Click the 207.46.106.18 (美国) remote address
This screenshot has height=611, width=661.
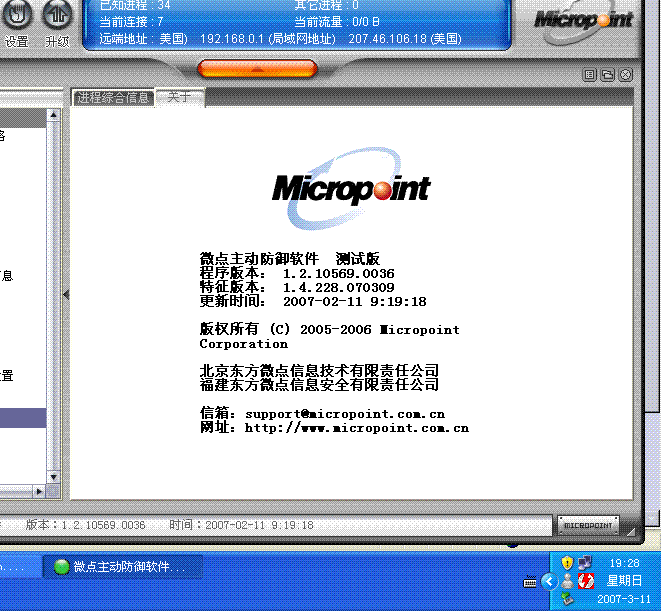405,39
